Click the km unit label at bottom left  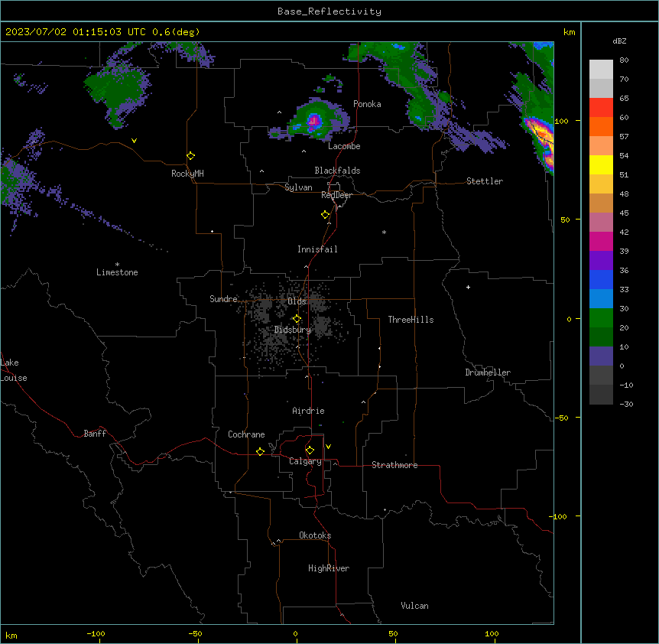(11, 636)
